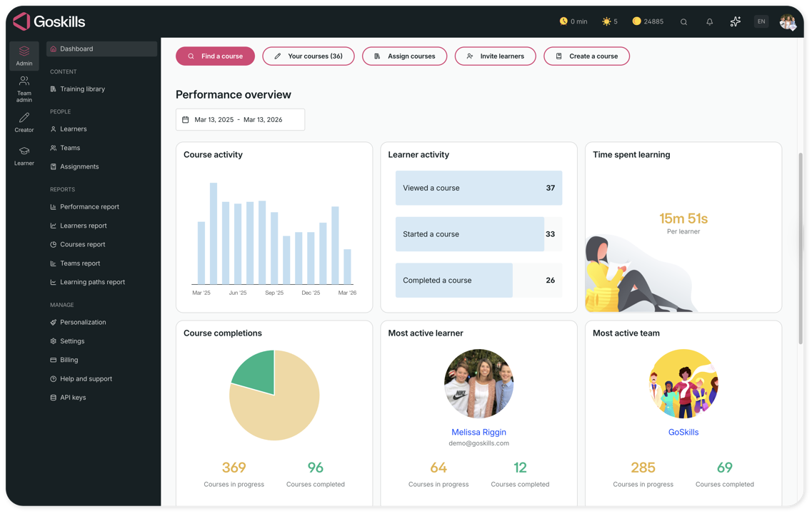Click the 285 courses in progress value
Viewport: 812px width, 514px height.
643,468
